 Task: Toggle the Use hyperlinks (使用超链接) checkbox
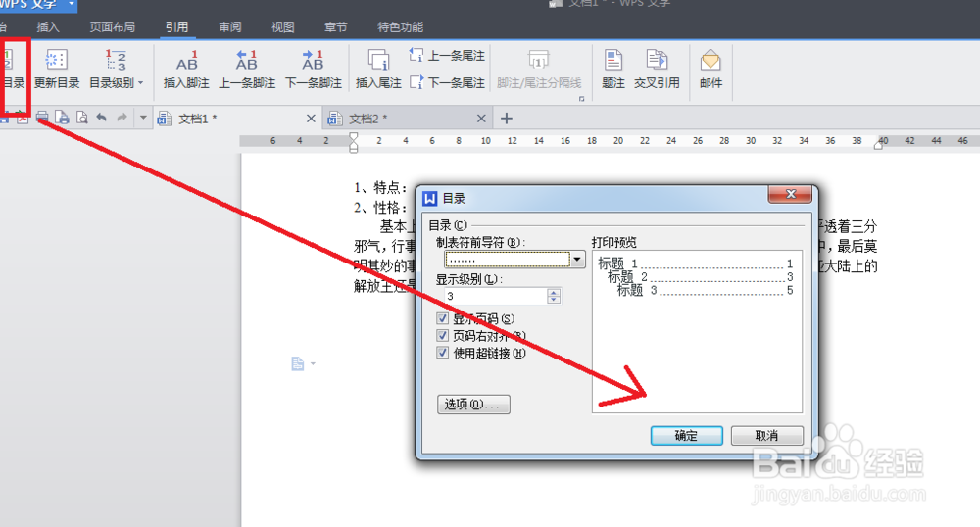(443, 353)
